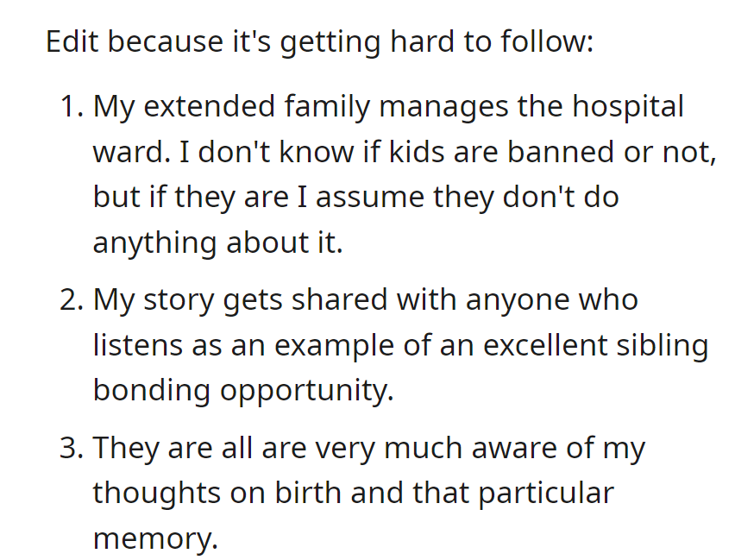Click the word 'ward' in the first item
This screenshot has height=560, width=735.
click(132, 152)
